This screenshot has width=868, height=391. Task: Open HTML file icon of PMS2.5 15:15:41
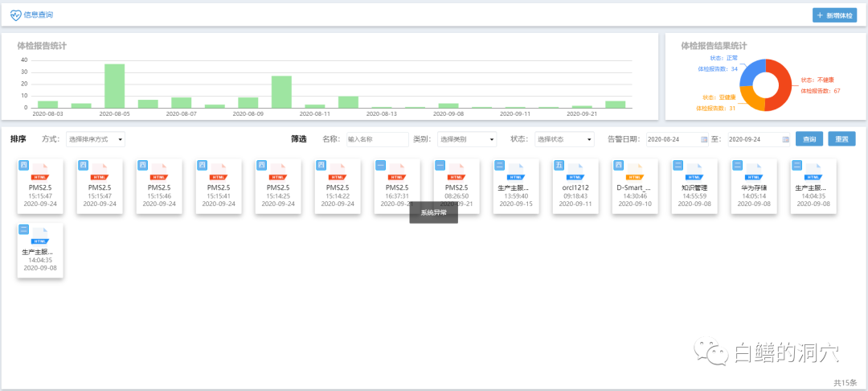218,171
